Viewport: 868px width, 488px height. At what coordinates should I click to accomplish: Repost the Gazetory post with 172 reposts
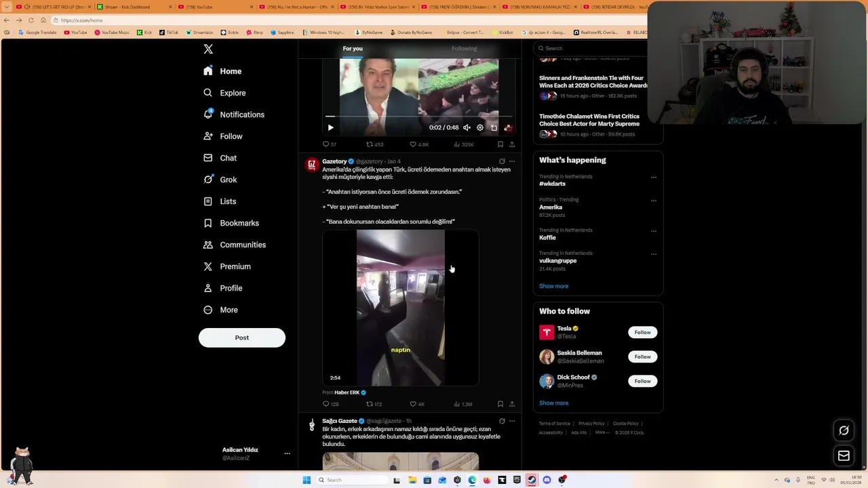[x=374, y=404]
